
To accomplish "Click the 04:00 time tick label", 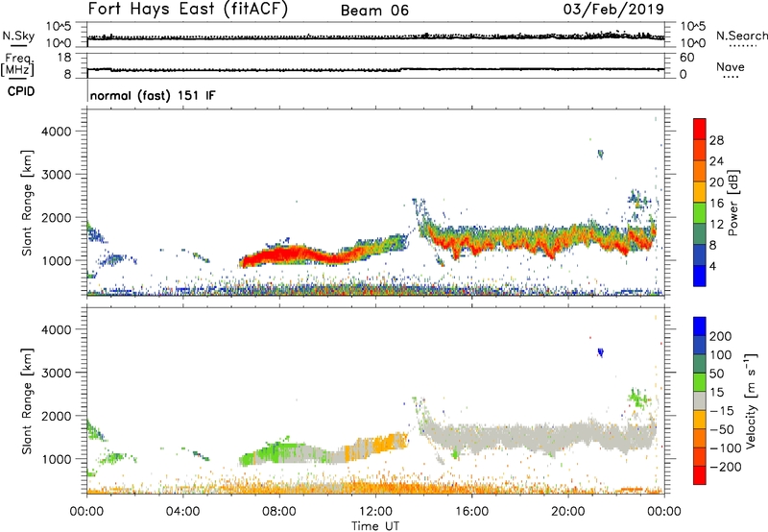I will (182, 512).
